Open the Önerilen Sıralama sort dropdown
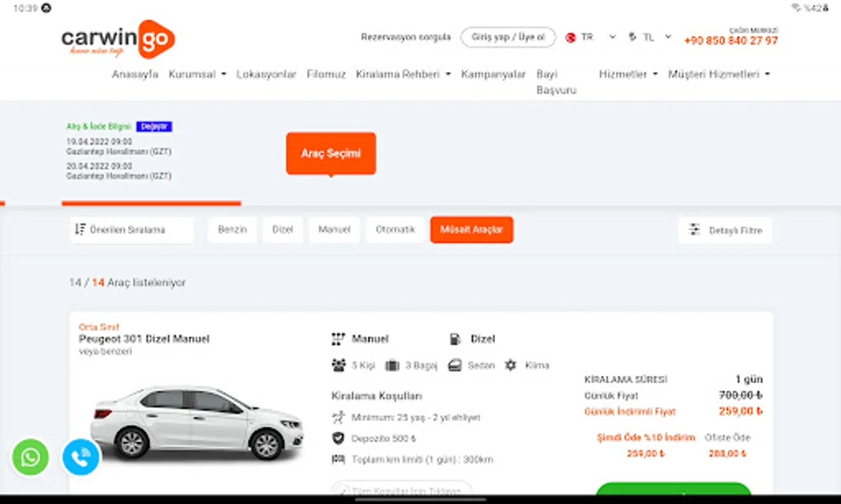 pos(132,230)
